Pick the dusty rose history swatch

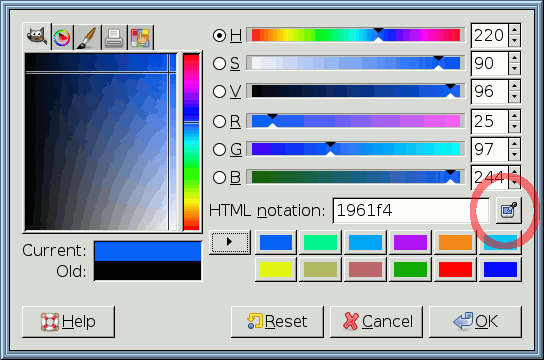(365, 269)
